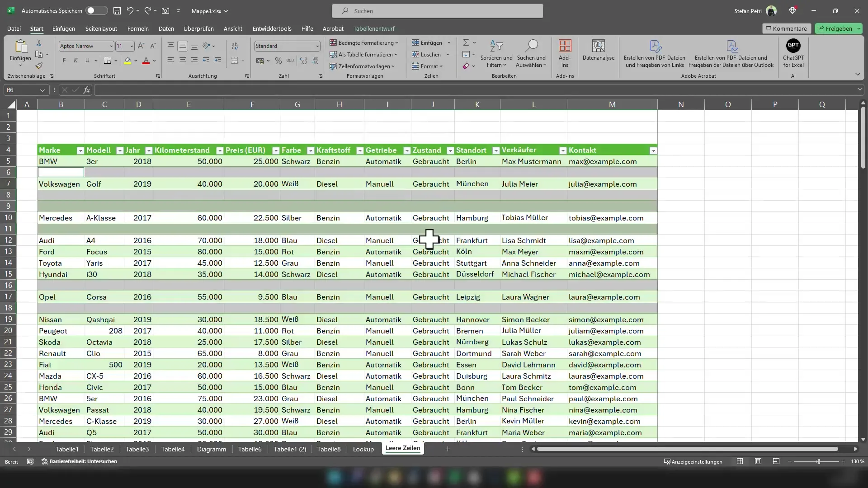The width and height of the screenshot is (868, 488).
Task: Click the Decrease Font Size icon
Action: coord(153,46)
